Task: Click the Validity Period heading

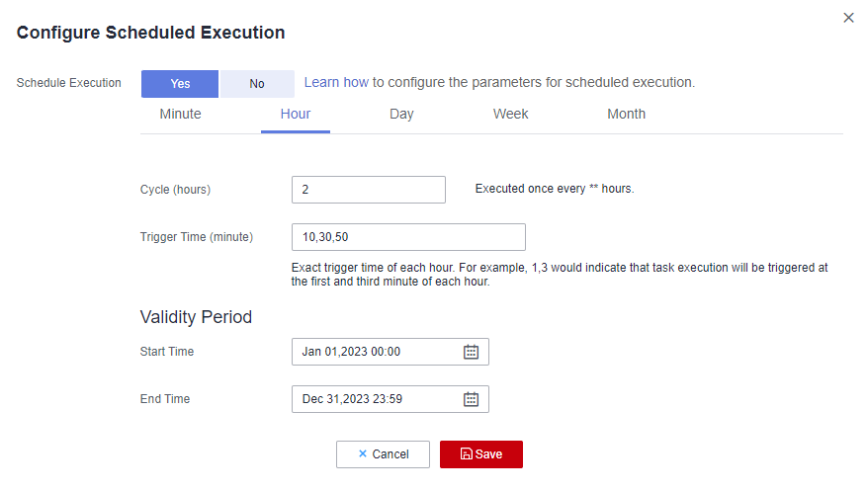Action: coord(196,317)
